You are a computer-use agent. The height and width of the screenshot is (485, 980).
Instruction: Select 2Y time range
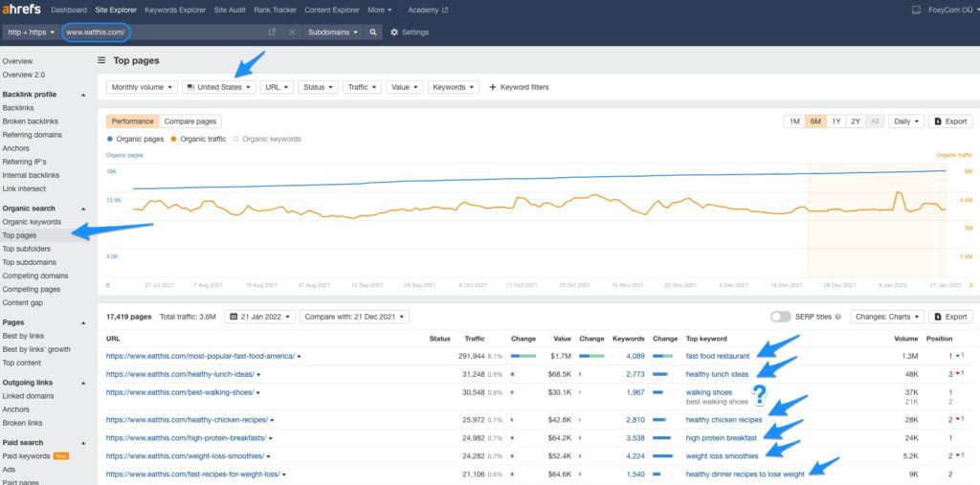(x=856, y=121)
